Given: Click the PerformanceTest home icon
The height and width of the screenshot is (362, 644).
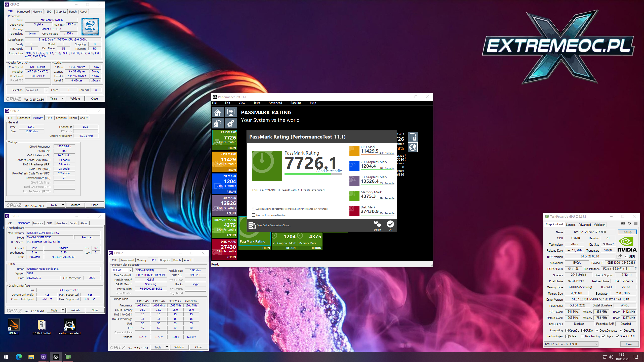Looking at the screenshot, I should point(218,112).
